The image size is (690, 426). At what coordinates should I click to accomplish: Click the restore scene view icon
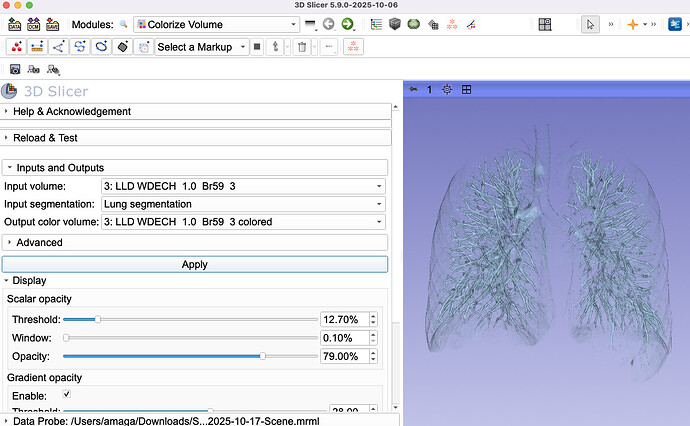coord(53,70)
